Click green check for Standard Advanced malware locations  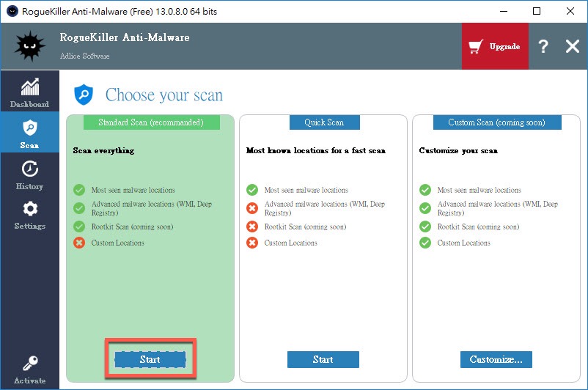tap(79, 207)
